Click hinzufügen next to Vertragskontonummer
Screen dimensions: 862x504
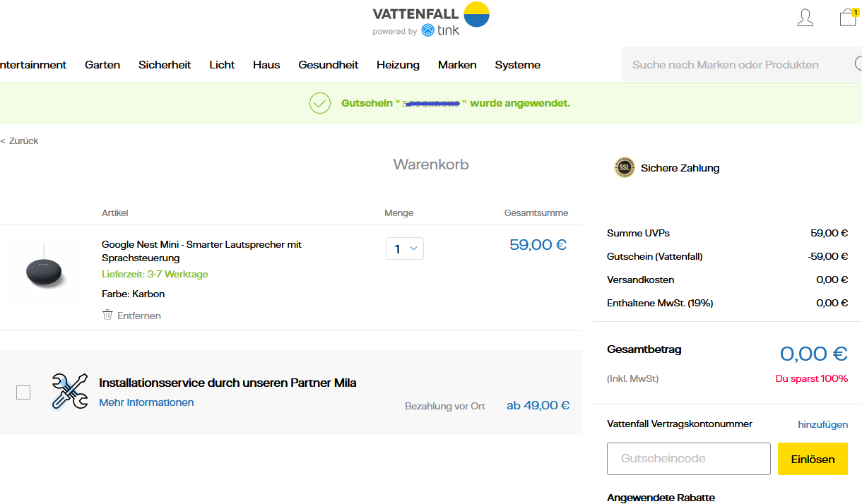[822, 424]
